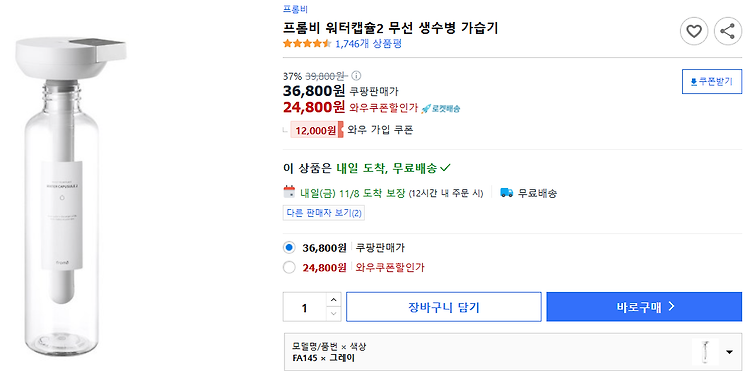This screenshot has width=750, height=371.
Task: Decrease quantity with the down arrow
Action: 334,314
